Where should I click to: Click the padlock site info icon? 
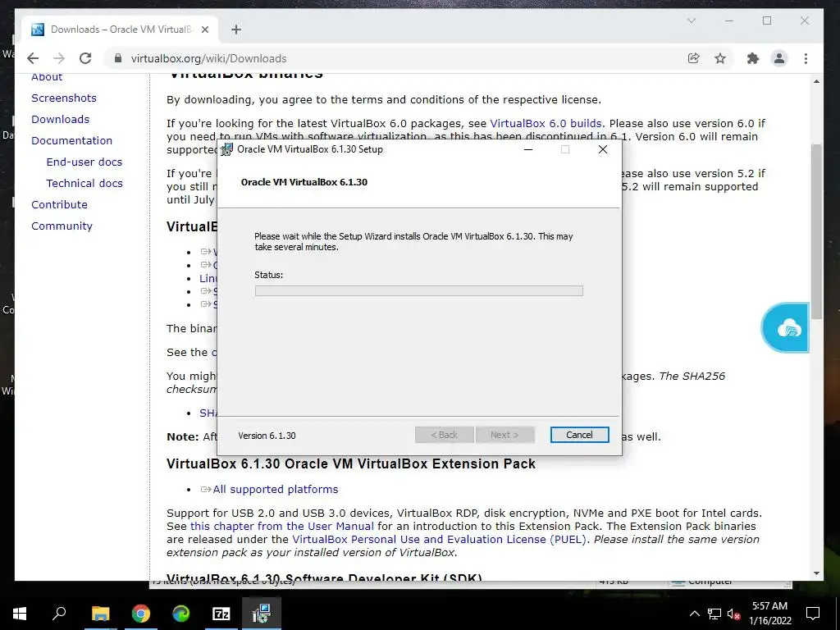(x=118, y=58)
